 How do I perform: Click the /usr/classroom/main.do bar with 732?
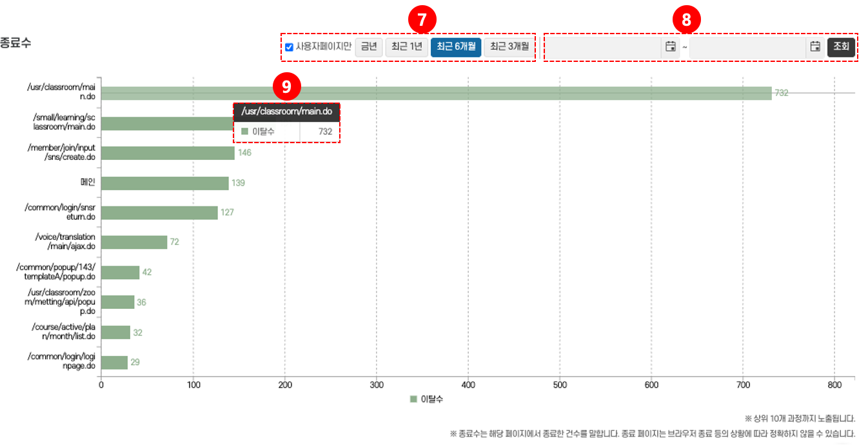[x=436, y=94]
